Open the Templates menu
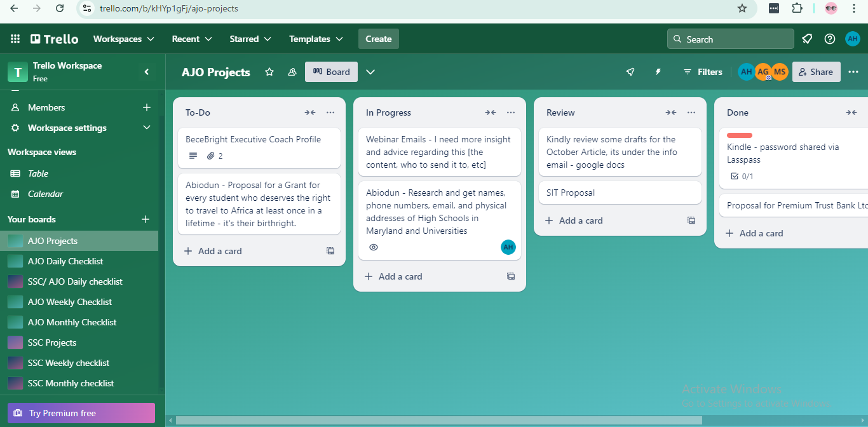The image size is (868, 427). (316, 39)
